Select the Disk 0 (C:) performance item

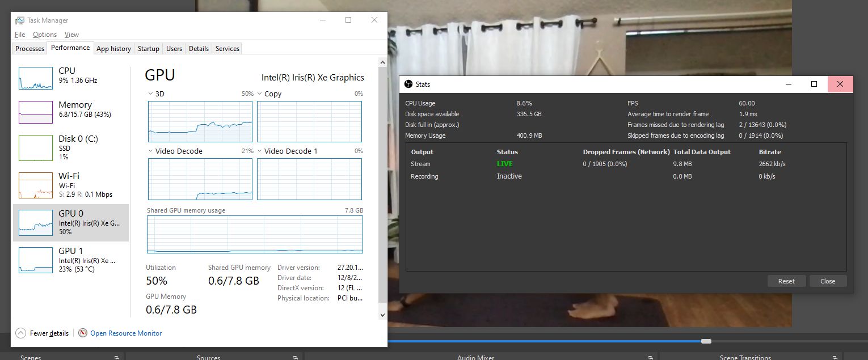pyautogui.click(x=71, y=147)
